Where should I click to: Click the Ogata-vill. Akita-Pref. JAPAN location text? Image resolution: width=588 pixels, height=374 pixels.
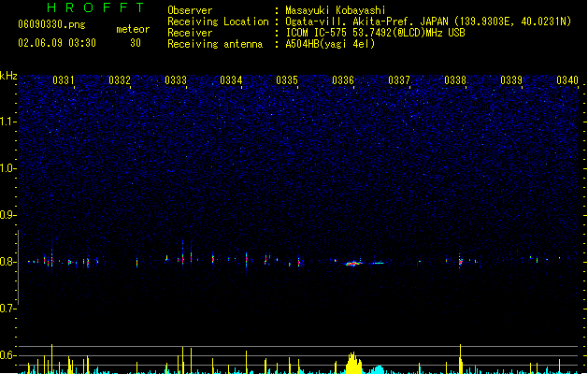(366, 22)
